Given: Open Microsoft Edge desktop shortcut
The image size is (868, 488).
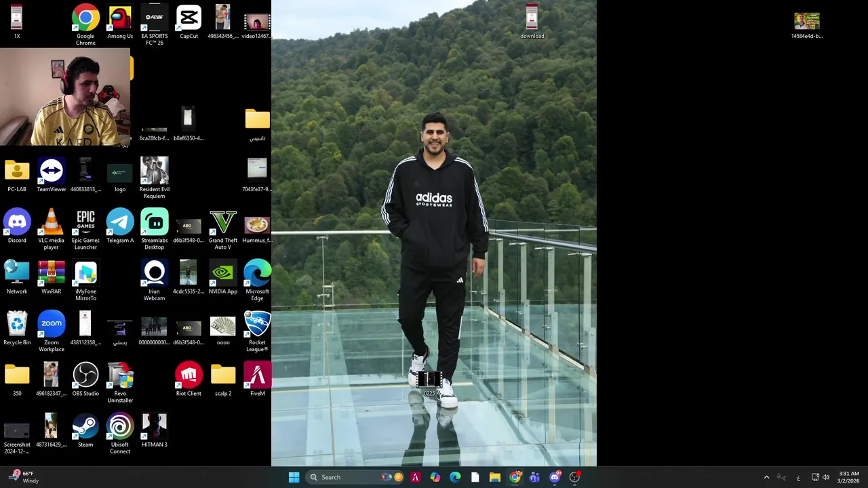Looking at the screenshot, I should click(257, 281).
